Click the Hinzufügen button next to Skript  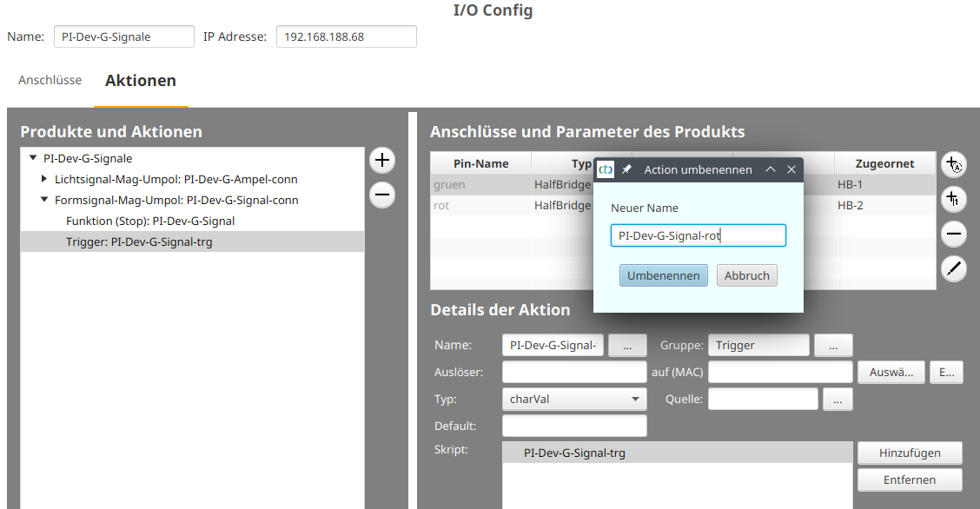pyautogui.click(x=910, y=453)
